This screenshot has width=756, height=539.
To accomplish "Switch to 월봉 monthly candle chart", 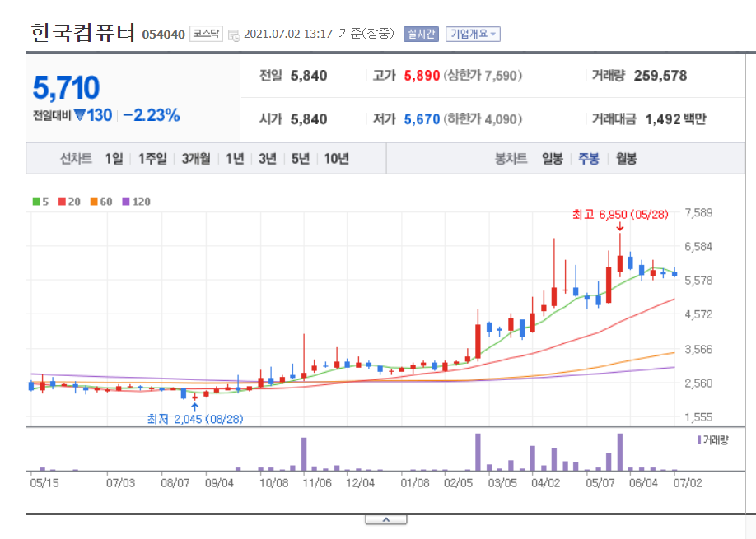I will pos(627,159).
